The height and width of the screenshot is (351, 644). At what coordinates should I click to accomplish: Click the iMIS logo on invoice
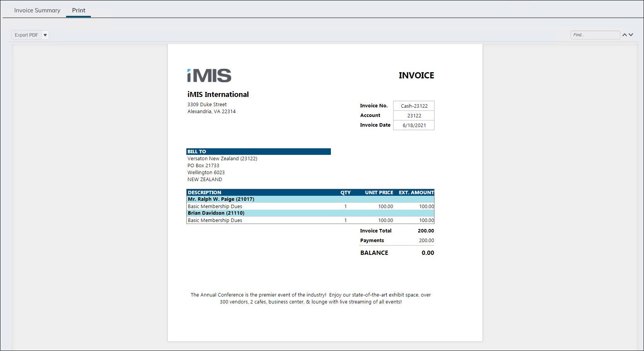(x=209, y=75)
